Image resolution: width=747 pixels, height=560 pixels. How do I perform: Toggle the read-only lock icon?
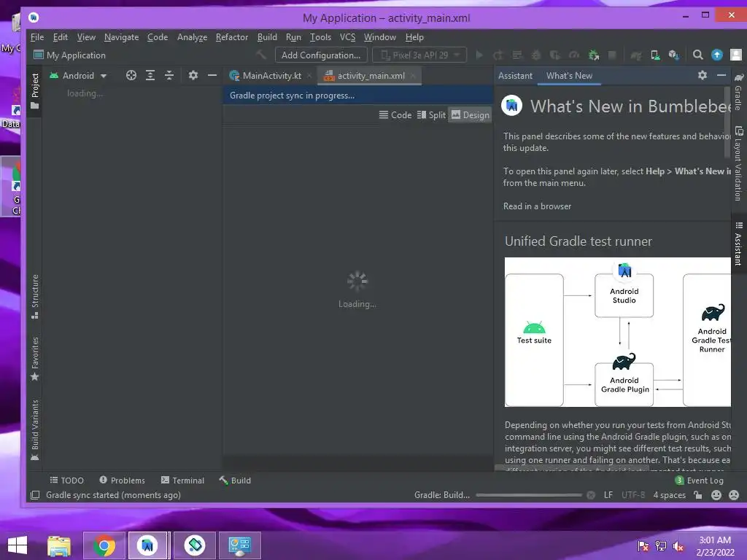(698, 495)
